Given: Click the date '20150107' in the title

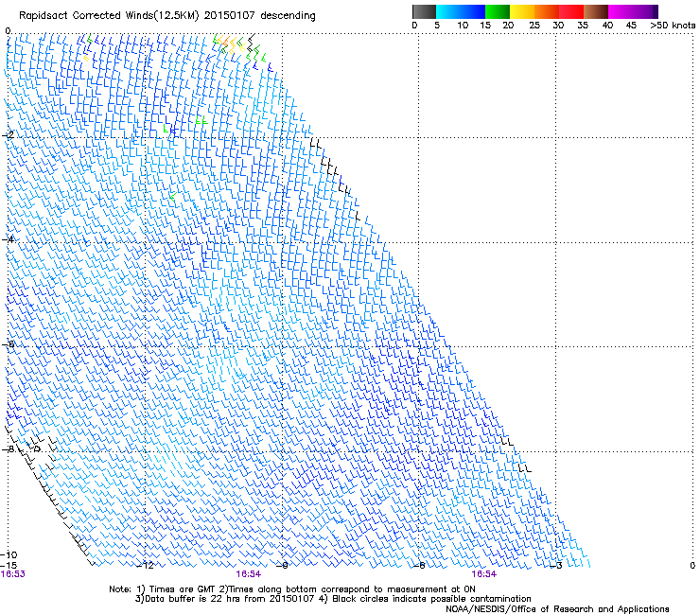Looking at the screenshot, I should point(230,15).
